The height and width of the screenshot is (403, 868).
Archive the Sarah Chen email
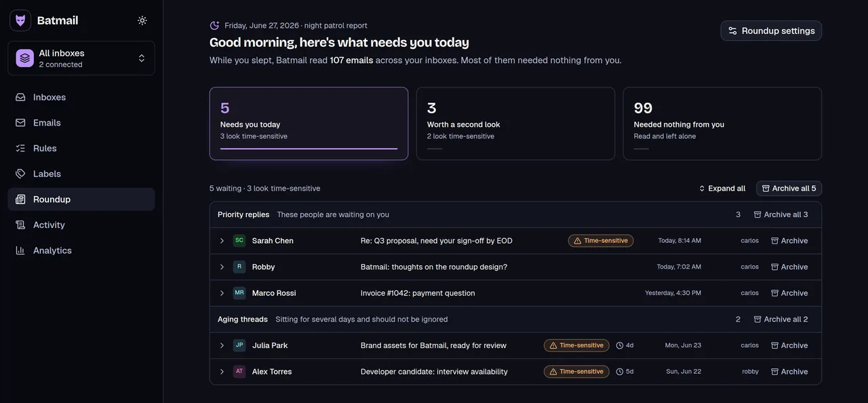click(x=789, y=241)
